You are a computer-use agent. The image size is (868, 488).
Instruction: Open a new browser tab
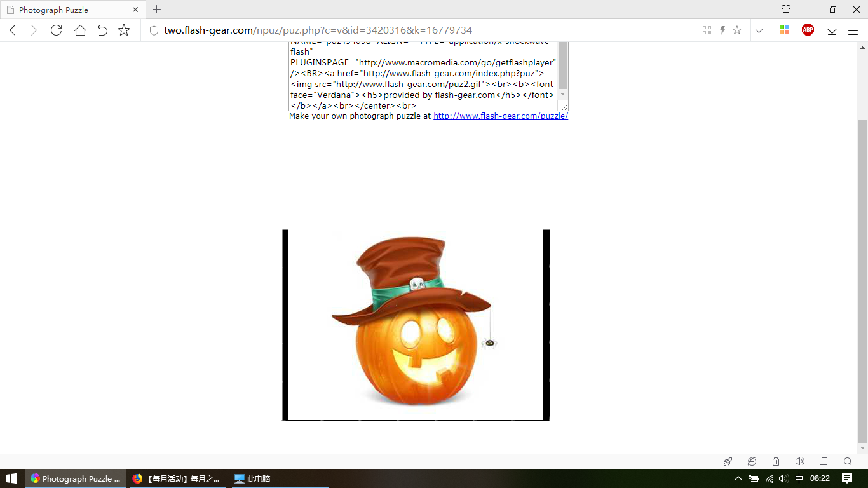[x=156, y=10]
